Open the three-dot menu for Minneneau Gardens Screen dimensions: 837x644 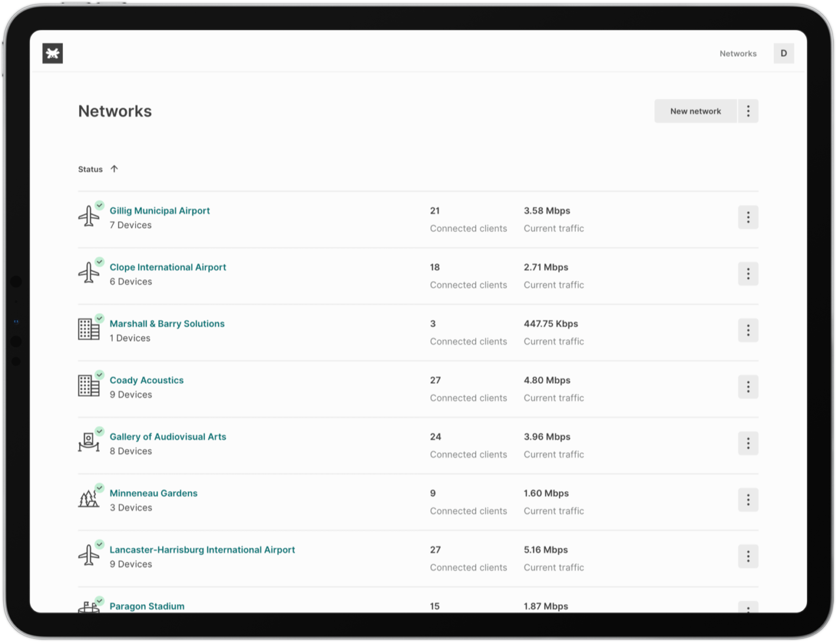(748, 500)
